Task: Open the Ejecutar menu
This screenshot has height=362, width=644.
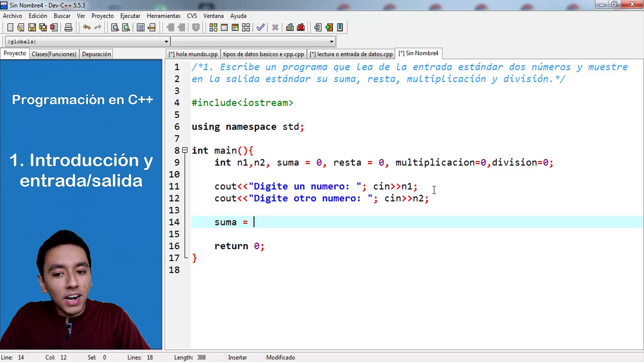Action: (x=130, y=16)
